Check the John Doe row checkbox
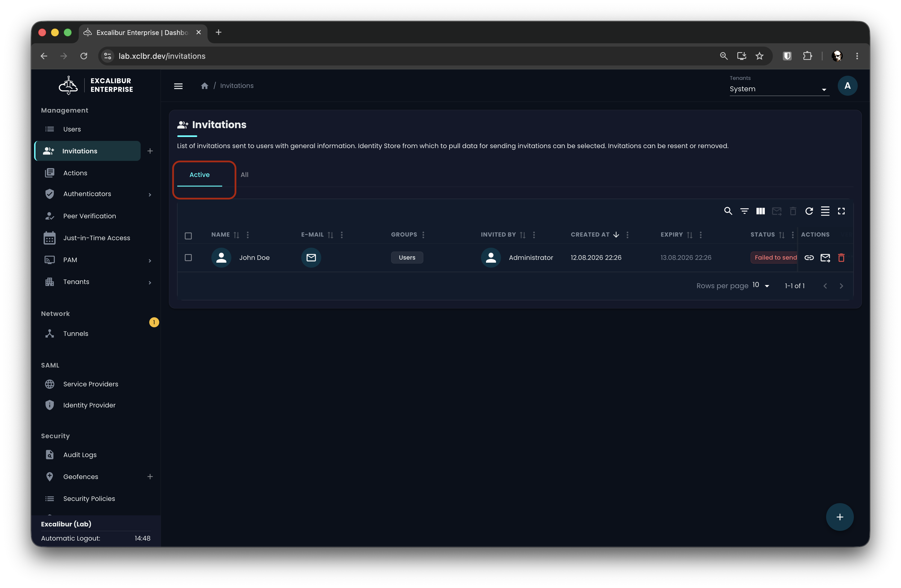Viewport: 901px width, 588px height. click(x=188, y=257)
